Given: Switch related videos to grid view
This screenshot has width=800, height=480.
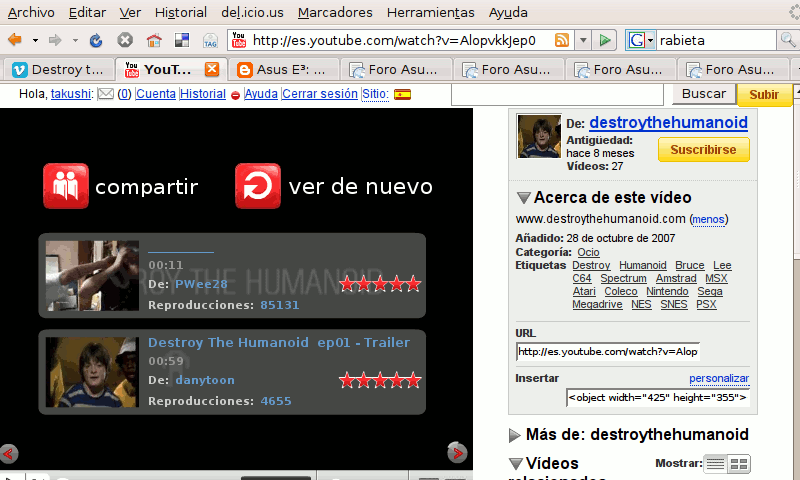Looking at the screenshot, I should pyautogui.click(x=738, y=464).
